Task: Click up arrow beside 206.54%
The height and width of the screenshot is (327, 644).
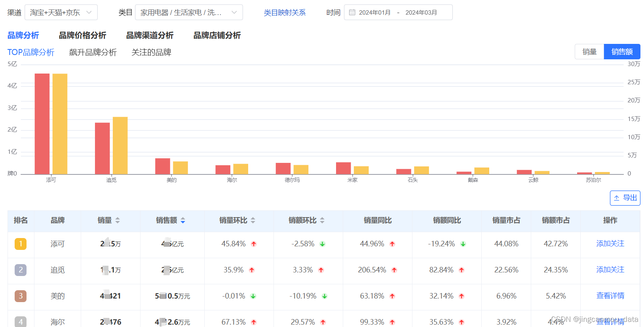Action: [x=394, y=270]
